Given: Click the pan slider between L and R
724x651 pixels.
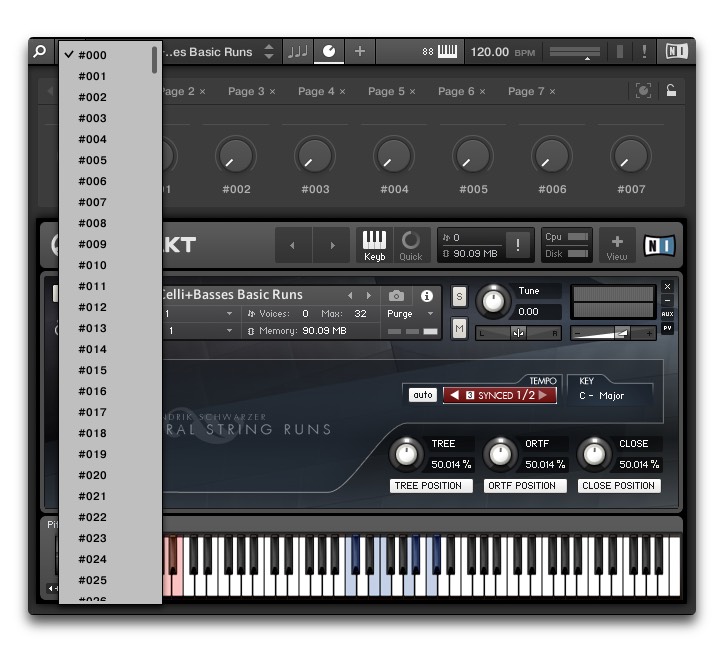Looking at the screenshot, I should [518, 333].
